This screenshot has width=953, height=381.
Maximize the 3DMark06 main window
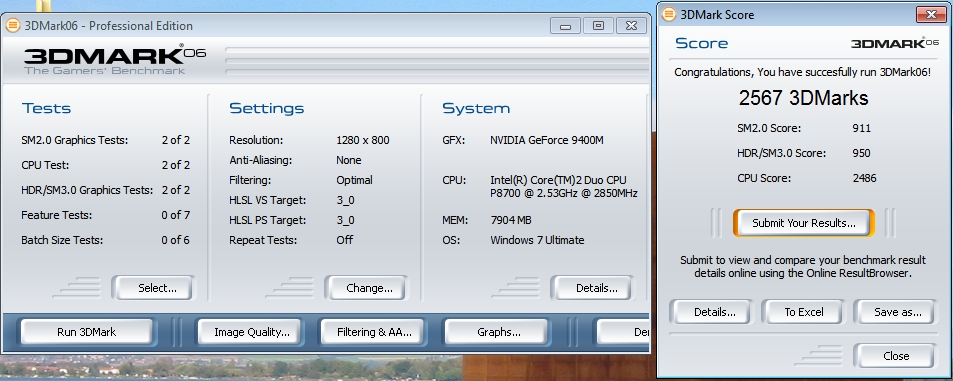pos(599,26)
